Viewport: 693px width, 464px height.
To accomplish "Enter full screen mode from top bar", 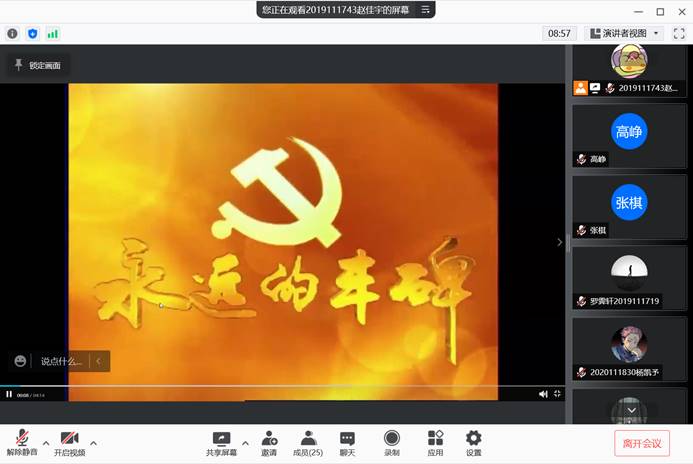I will click(679, 33).
